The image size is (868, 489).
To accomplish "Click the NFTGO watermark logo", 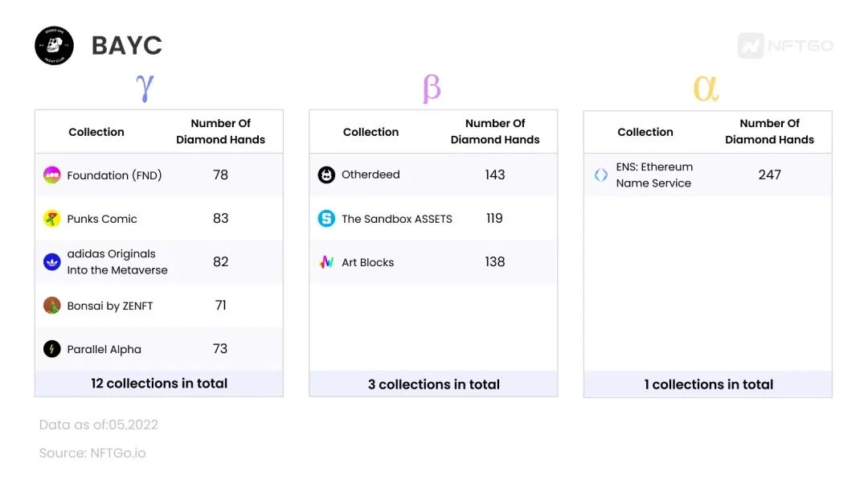I will pyautogui.click(x=785, y=46).
